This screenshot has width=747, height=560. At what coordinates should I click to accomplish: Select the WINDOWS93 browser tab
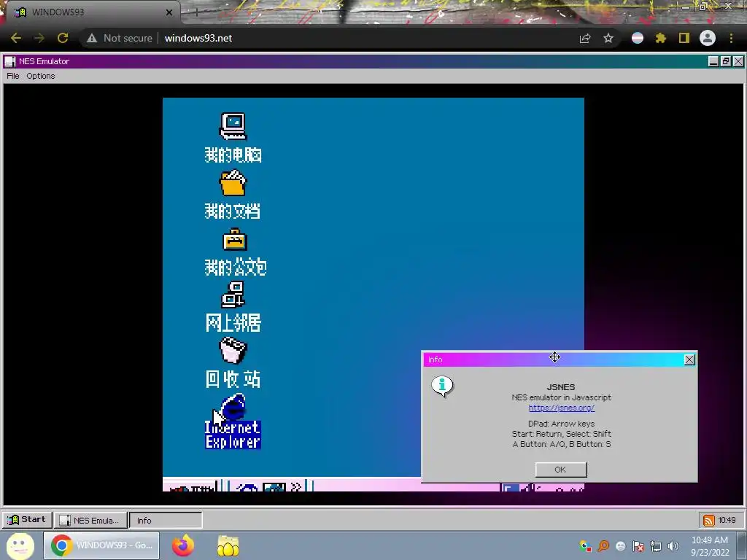93,12
